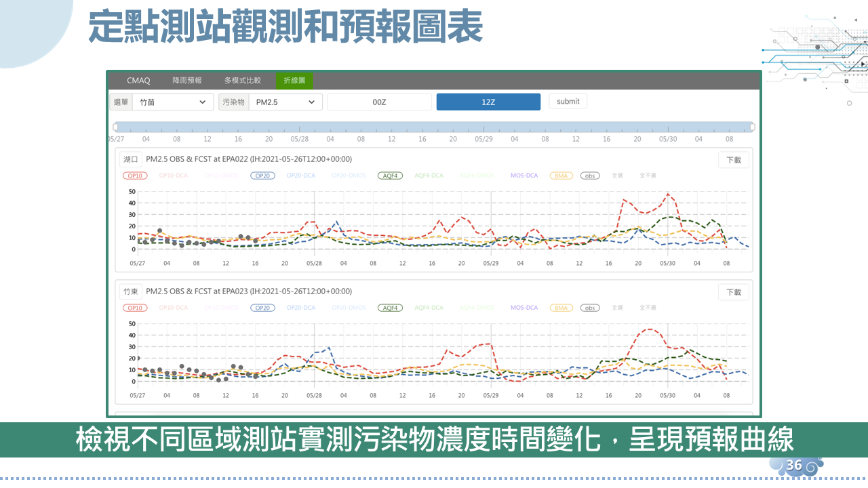Download the 竹東 station chart
Screen dimensions: 868x488
(x=734, y=292)
